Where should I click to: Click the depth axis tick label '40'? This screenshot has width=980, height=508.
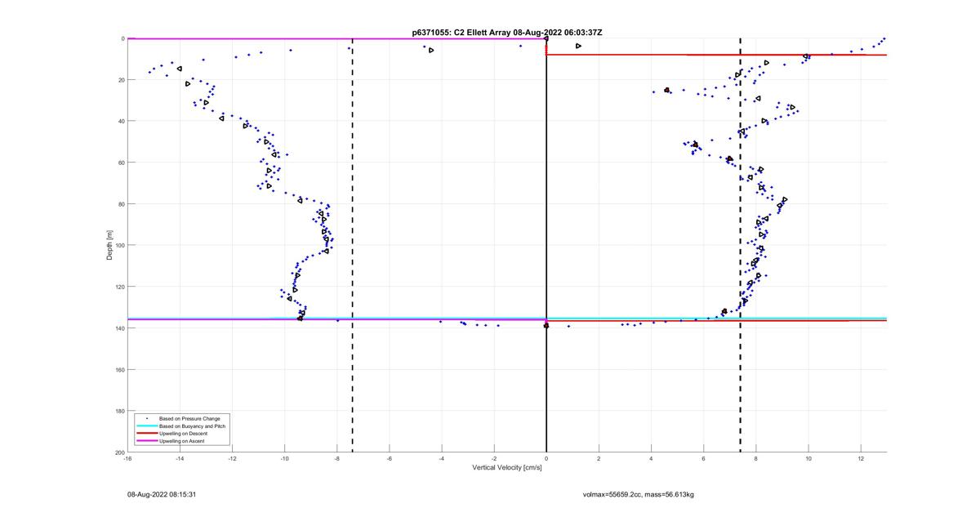point(121,121)
